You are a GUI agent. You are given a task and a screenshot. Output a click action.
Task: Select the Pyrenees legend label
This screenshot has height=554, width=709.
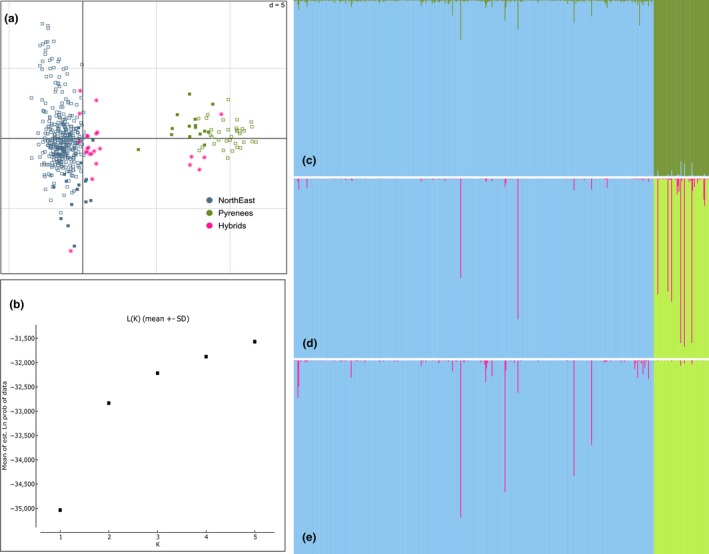tap(236, 213)
